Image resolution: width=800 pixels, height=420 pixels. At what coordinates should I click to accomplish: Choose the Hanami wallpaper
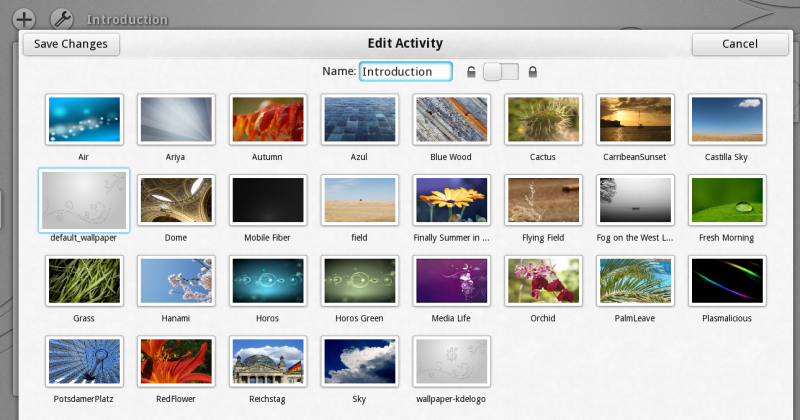coord(176,281)
